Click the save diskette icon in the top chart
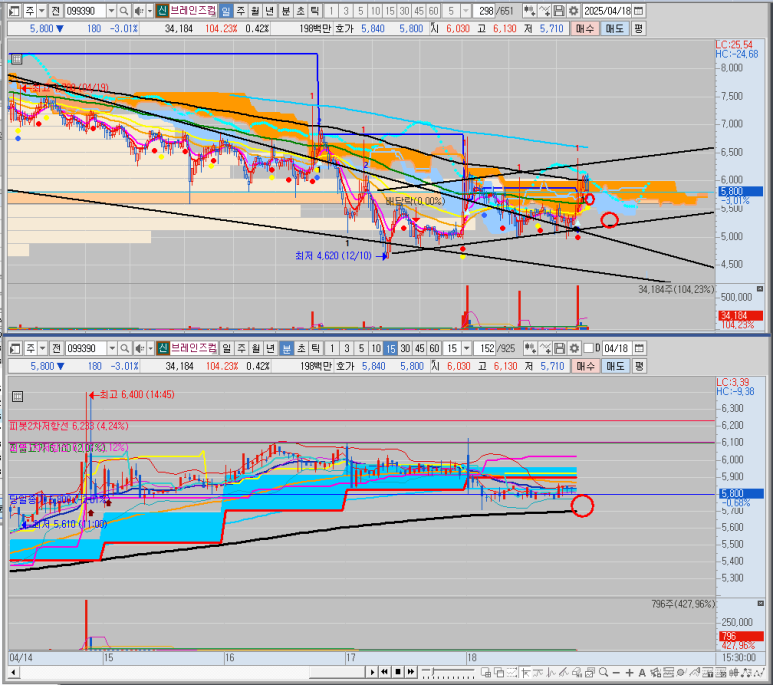The height and width of the screenshot is (685, 773). pos(559,11)
